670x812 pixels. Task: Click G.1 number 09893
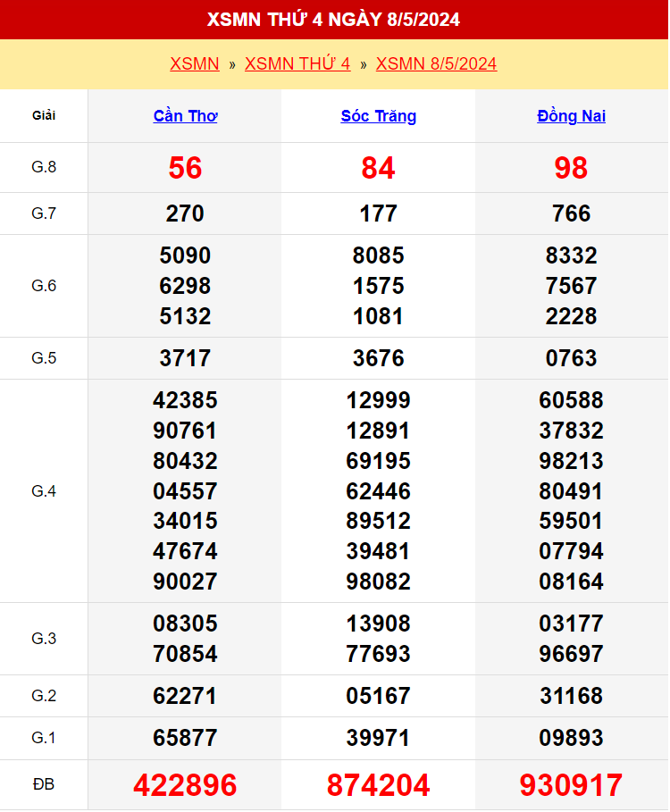[x=572, y=738]
